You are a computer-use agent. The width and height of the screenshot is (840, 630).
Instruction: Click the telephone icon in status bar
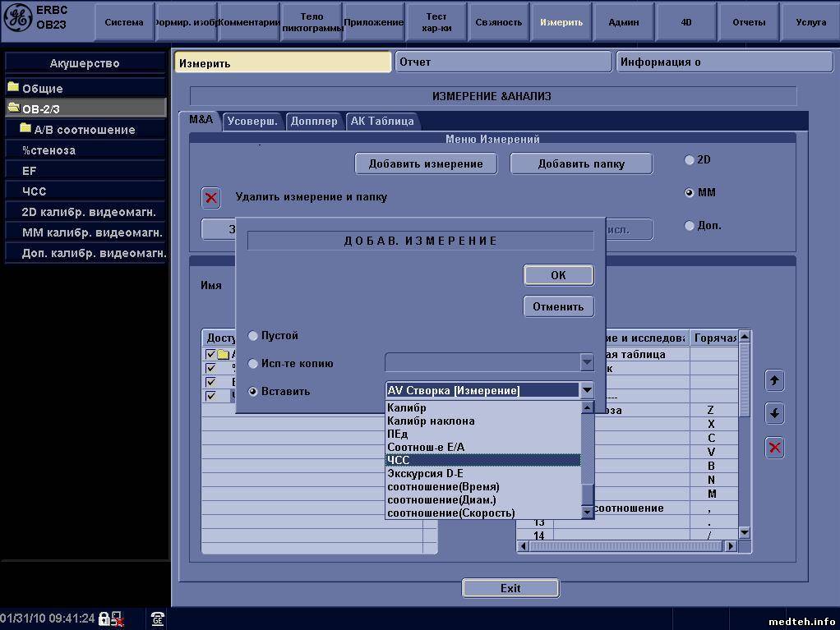(x=157, y=619)
